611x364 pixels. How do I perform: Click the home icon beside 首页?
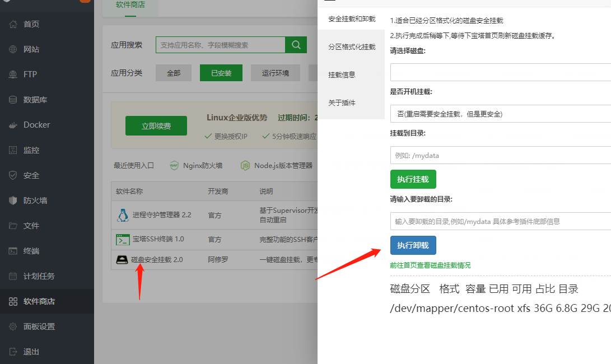tap(13, 24)
